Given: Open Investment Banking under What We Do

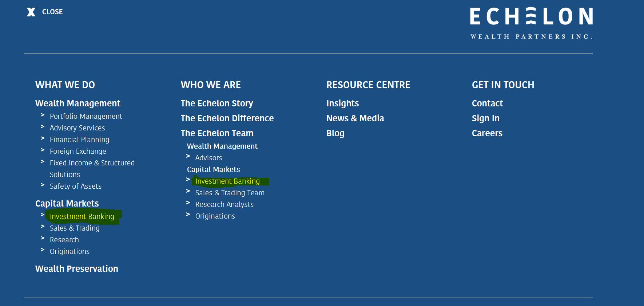Looking at the screenshot, I should point(82,216).
